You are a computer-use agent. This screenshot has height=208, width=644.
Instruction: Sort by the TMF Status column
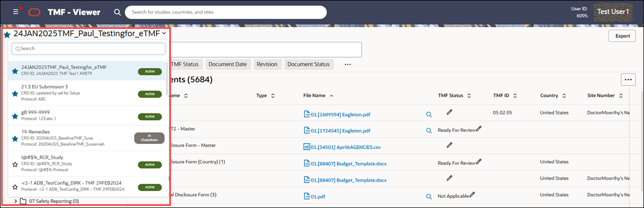click(x=469, y=96)
